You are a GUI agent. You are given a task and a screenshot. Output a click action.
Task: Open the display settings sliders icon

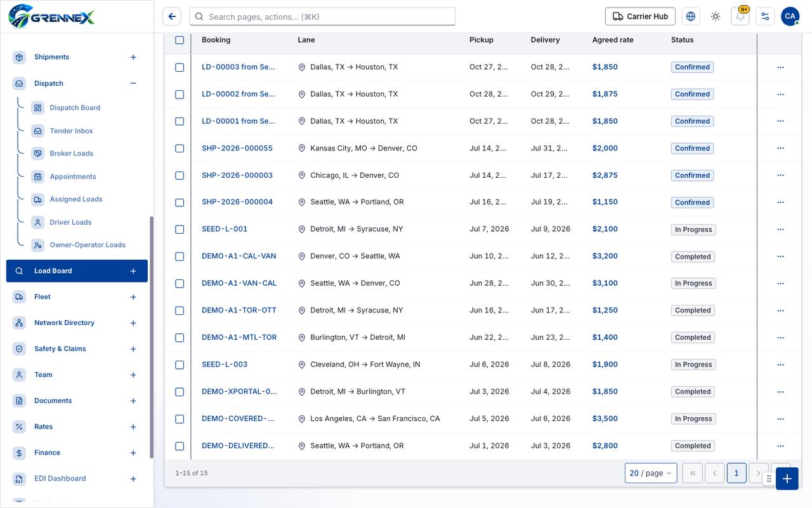tap(765, 17)
